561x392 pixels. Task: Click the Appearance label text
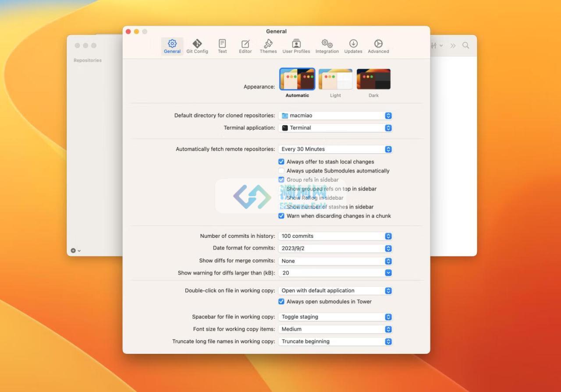pyautogui.click(x=259, y=87)
